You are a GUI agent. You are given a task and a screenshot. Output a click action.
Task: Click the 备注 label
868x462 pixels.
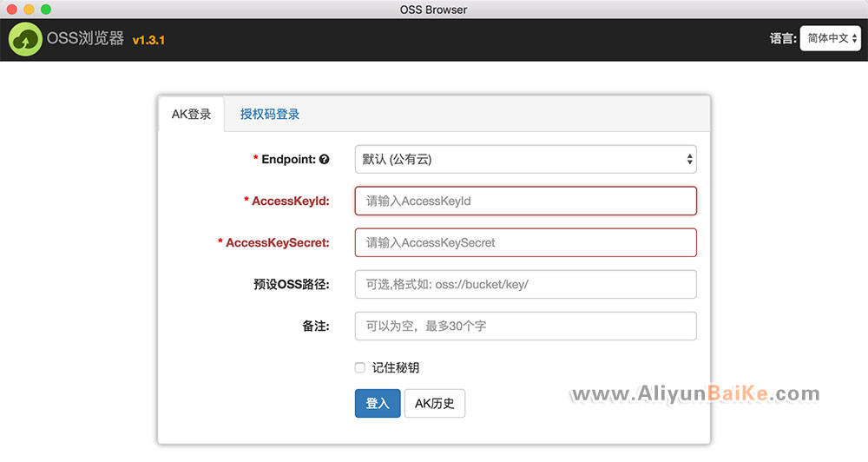click(x=316, y=326)
